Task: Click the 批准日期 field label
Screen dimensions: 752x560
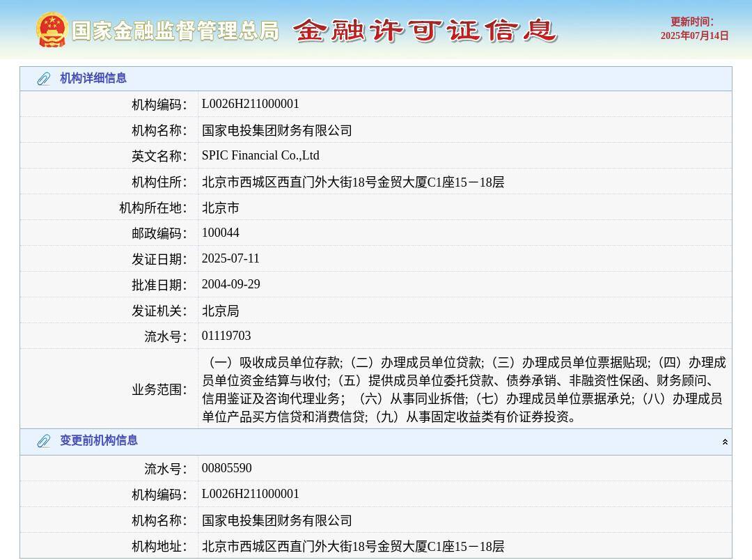Action: [159, 285]
